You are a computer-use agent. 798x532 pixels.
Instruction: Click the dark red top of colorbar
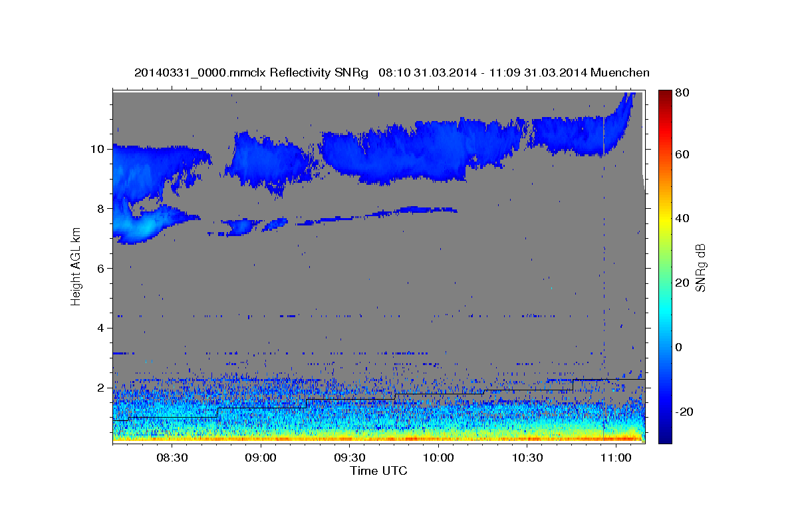pyautogui.click(x=664, y=94)
